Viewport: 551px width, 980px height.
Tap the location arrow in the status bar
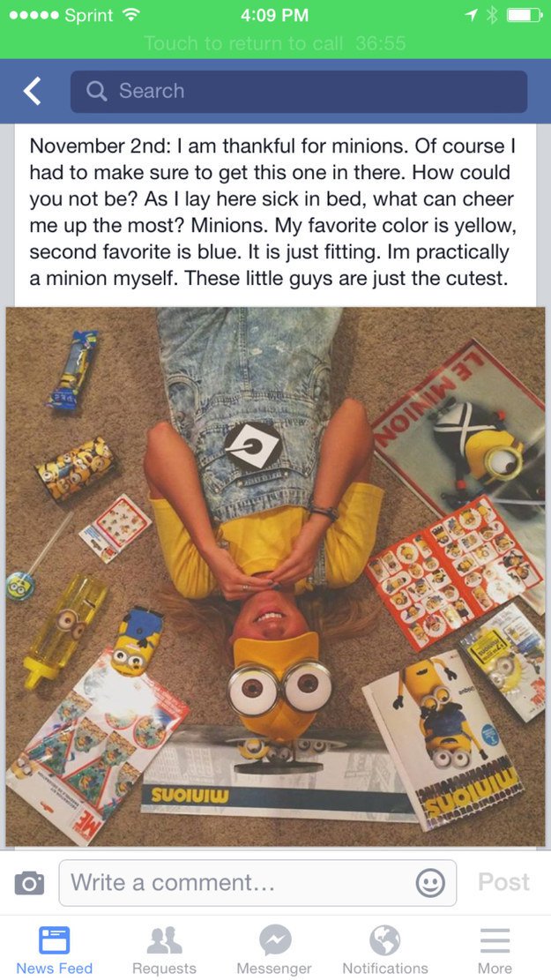pos(472,15)
